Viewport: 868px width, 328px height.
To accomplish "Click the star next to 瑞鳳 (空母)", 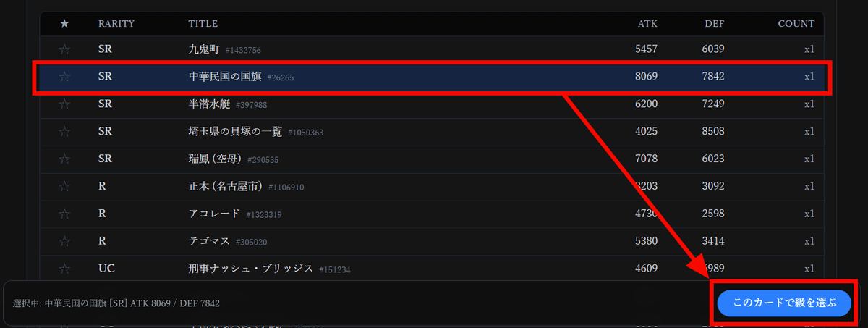I will coord(64,159).
